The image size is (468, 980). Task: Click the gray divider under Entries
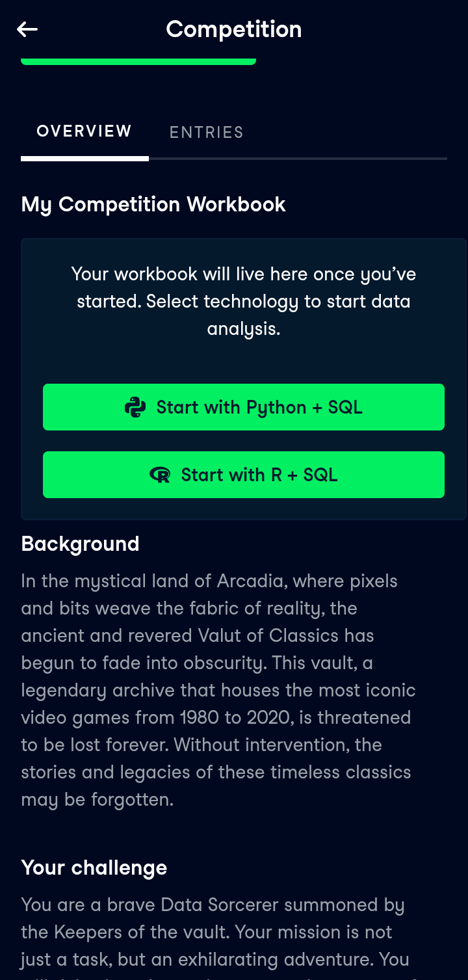(298, 159)
